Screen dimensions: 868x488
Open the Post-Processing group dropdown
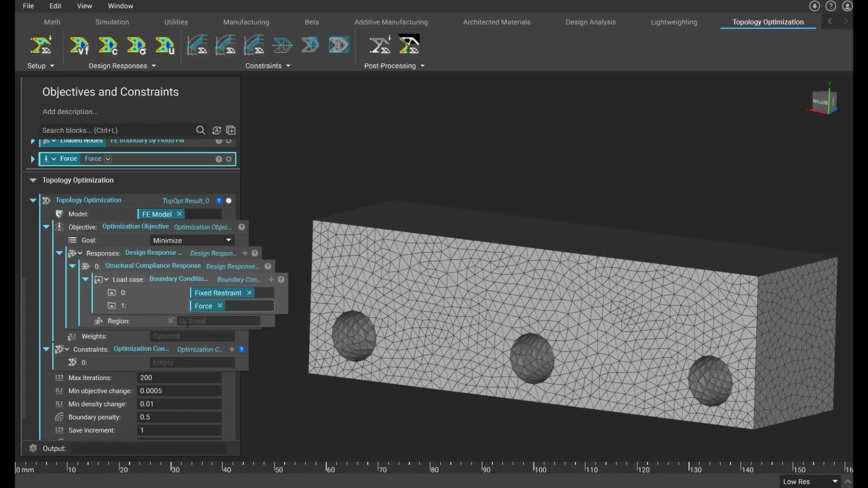click(x=395, y=66)
